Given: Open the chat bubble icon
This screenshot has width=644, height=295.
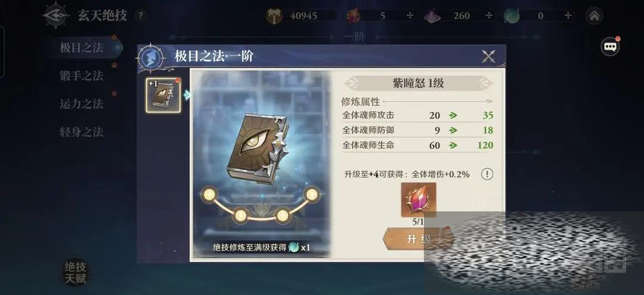Looking at the screenshot, I should click(611, 47).
